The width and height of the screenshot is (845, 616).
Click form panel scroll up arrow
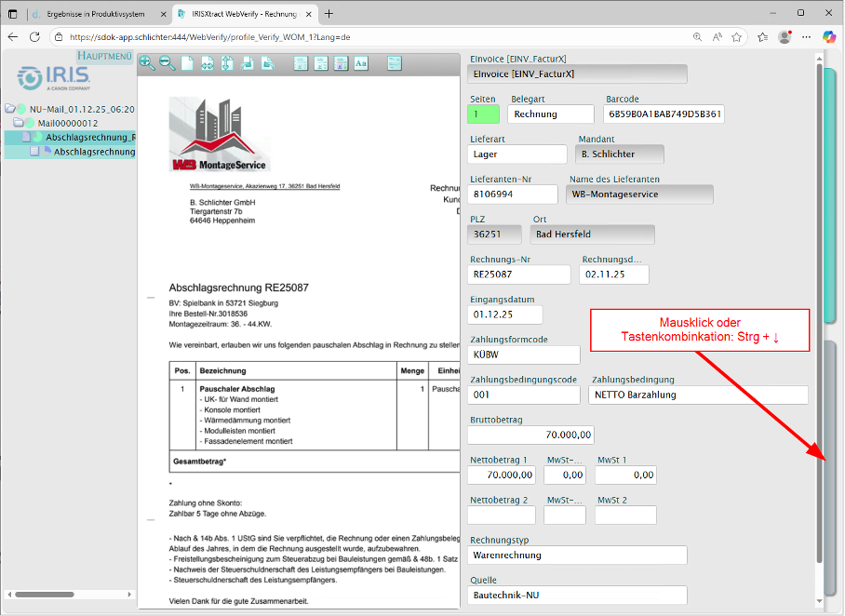pos(819,59)
